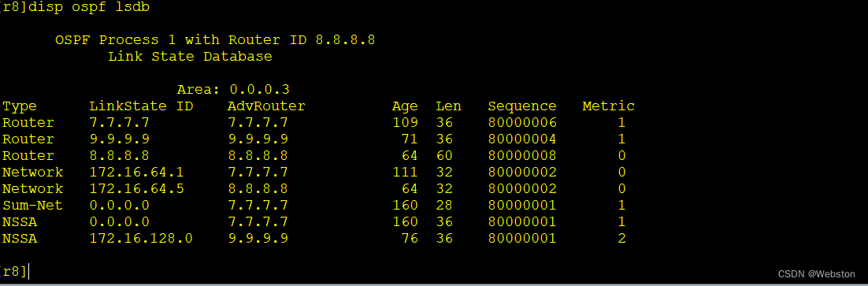868x286 pixels.
Task: Click age value 109
Action: tap(405, 123)
